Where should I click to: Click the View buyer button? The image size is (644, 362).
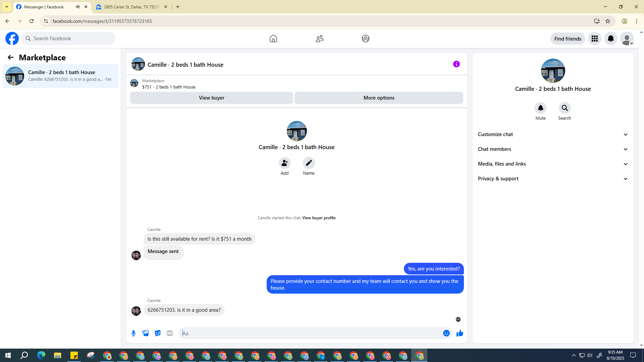coord(211,98)
